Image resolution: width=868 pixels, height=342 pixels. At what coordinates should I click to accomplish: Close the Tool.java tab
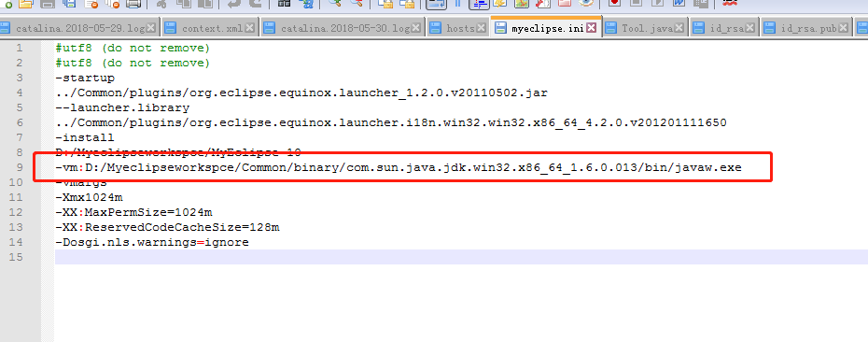click(x=679, y=28)
